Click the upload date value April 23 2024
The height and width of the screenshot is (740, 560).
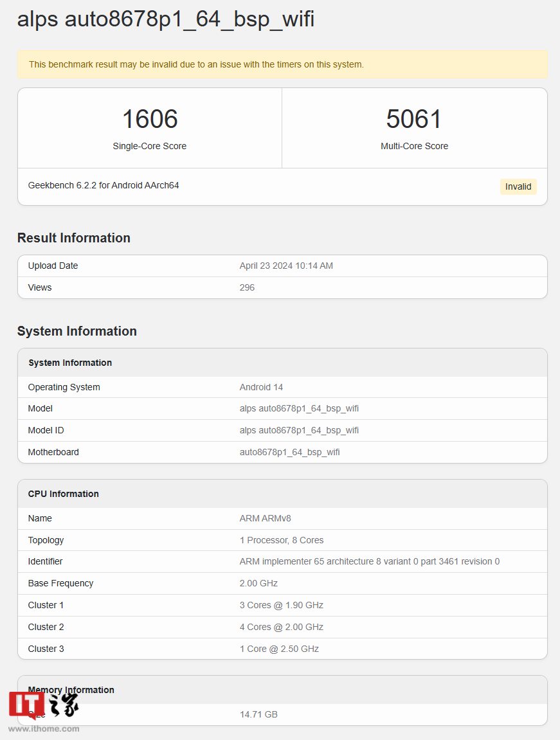click(286, 266)
